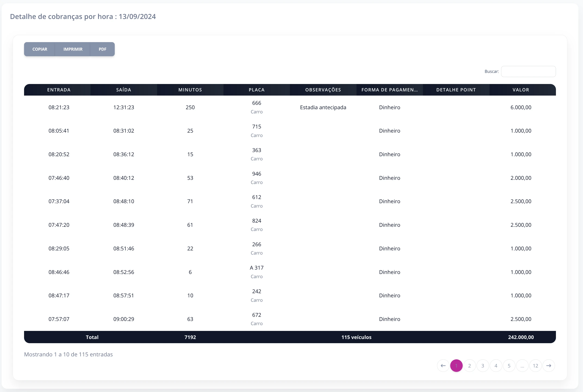Click the pagination ellipsis button
Screen dimensions: 583x392
pyautogui.click(x=522, y=366)
